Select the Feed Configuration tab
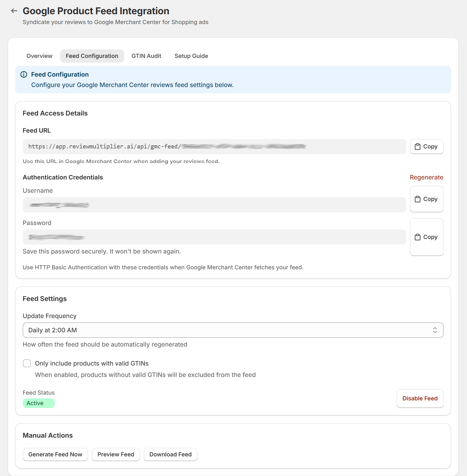The width and height of the screenshot is (467, 476). click(x=92, y=56)
